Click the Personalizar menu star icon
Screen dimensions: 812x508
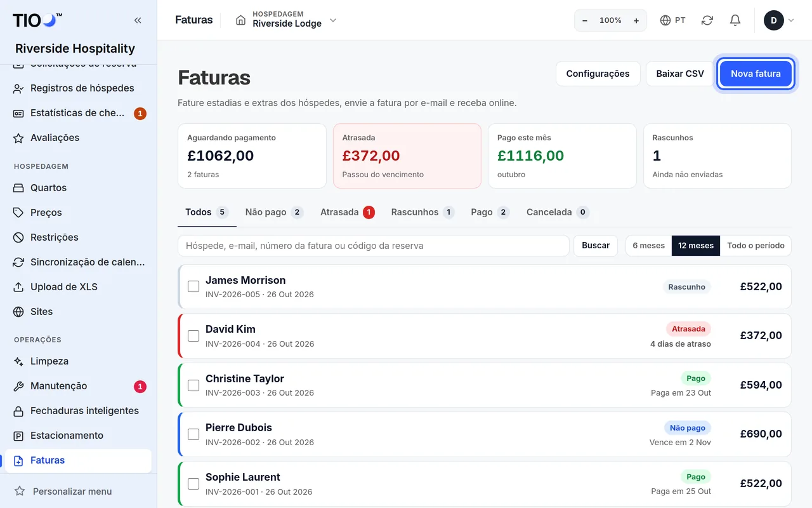pyautogui.click(x=20, y=491)
